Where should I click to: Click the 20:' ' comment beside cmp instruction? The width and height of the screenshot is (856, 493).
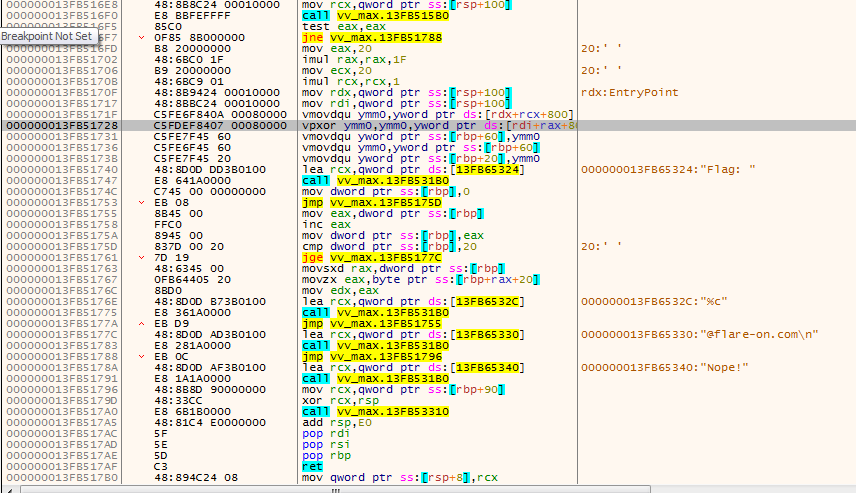[602, 247]
